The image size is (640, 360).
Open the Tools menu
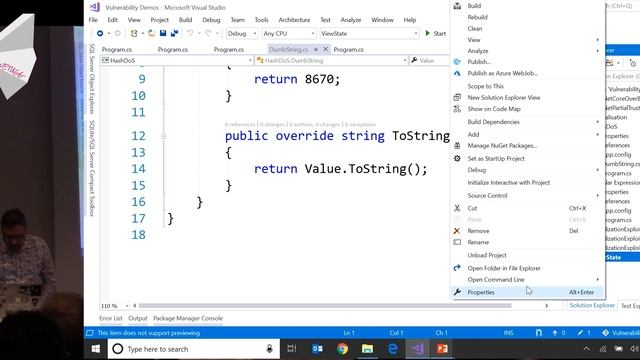262,20
